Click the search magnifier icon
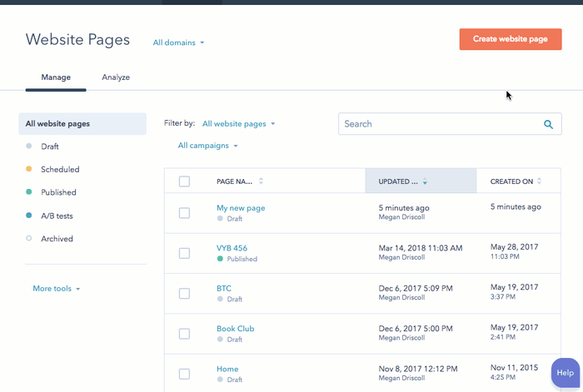 pyautogui.click(x=548, y=124)
